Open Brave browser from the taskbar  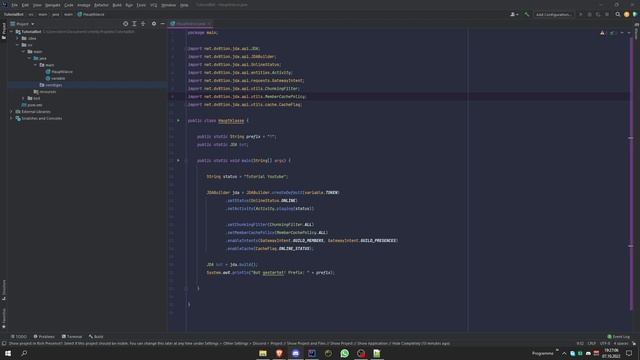click(279, 353)
